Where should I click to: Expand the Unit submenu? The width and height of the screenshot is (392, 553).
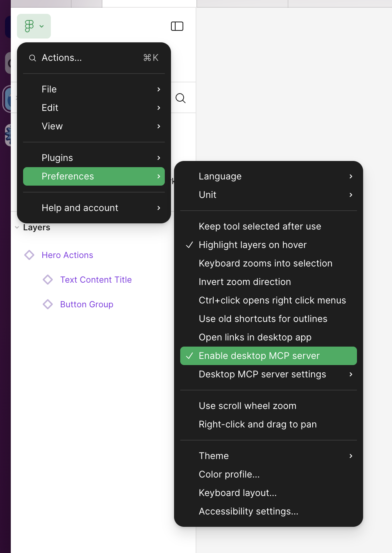click(x=208, y=195)
